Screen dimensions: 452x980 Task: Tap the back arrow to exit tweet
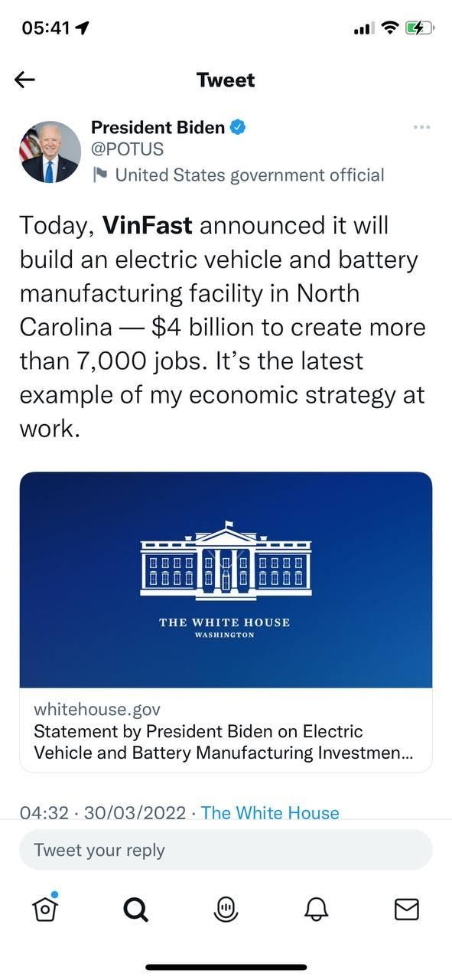25,79
